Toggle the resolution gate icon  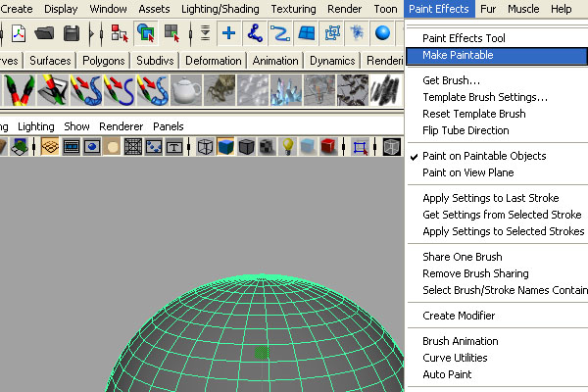click(92, 147)
